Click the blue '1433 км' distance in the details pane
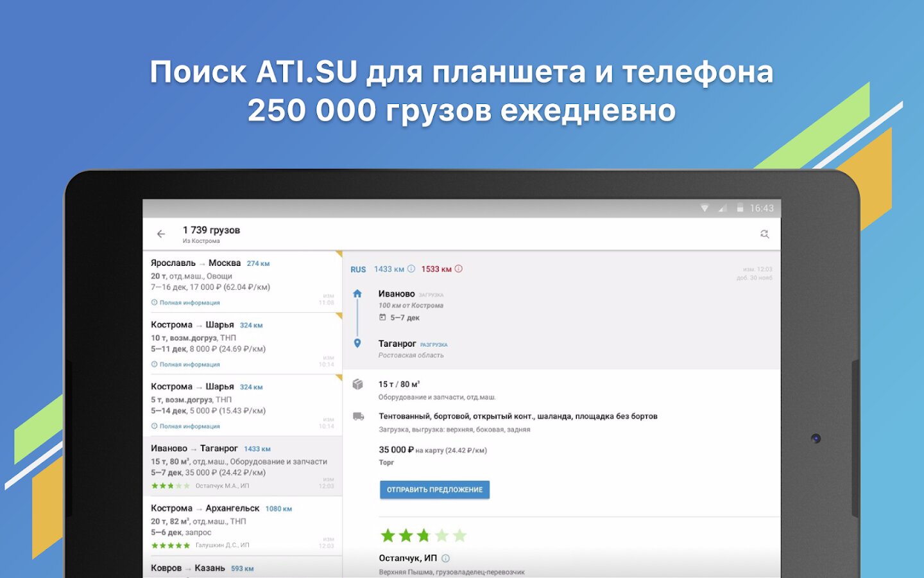Viewport: 924px width, 578px height. coord(389,269)
